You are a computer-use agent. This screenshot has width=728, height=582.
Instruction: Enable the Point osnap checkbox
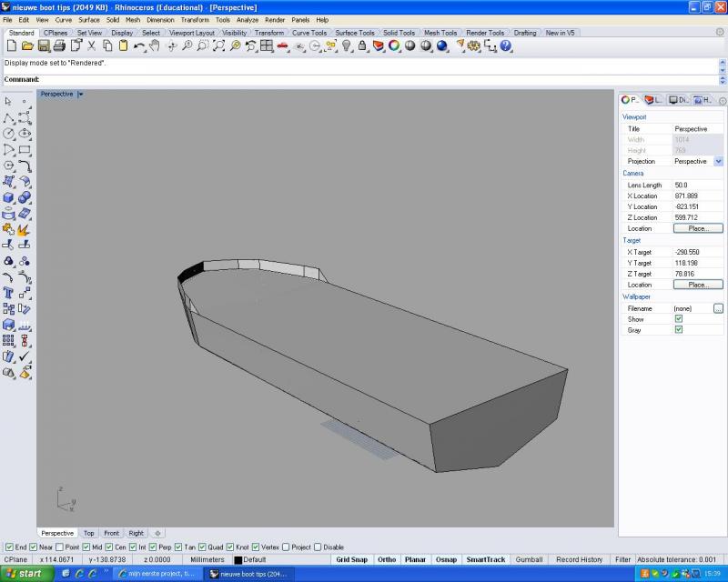(59, 547)
